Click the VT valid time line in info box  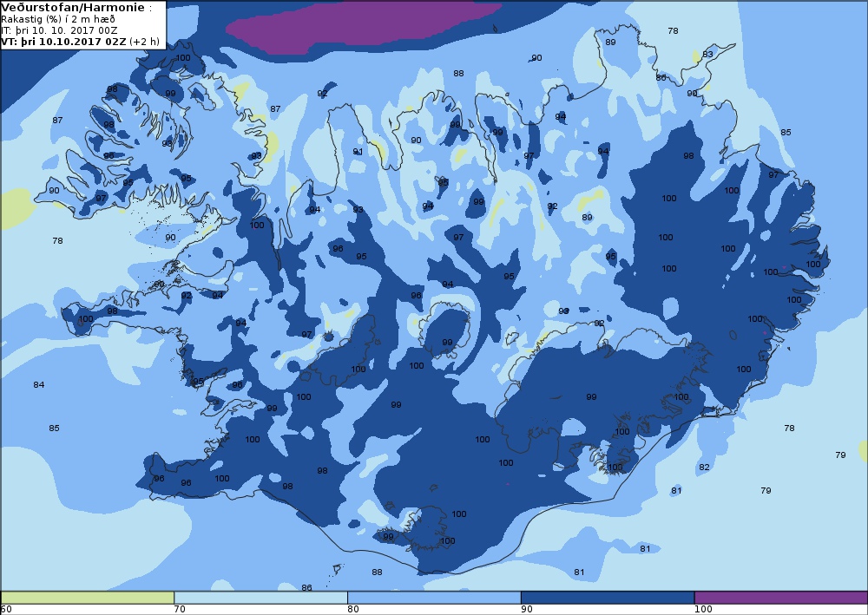click(x=80, y=42)
